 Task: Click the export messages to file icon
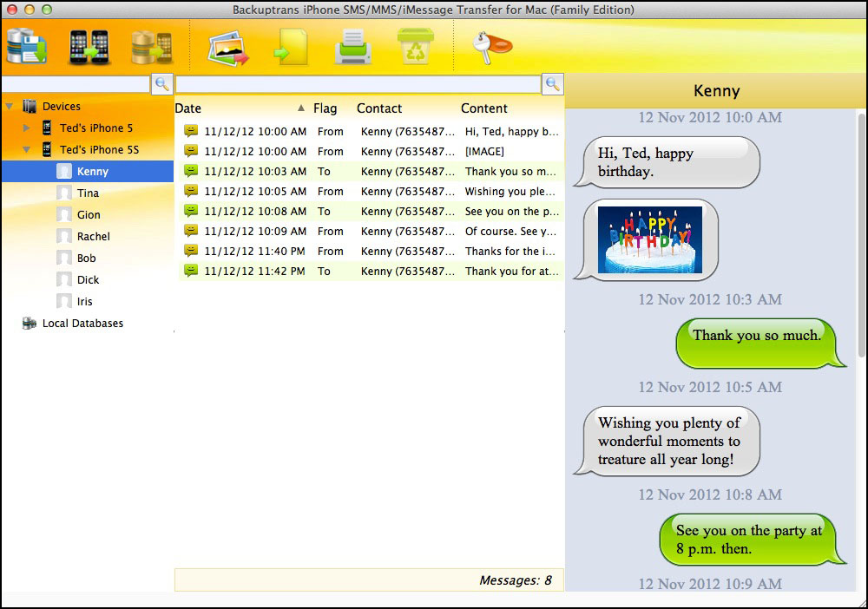point(291,47)
